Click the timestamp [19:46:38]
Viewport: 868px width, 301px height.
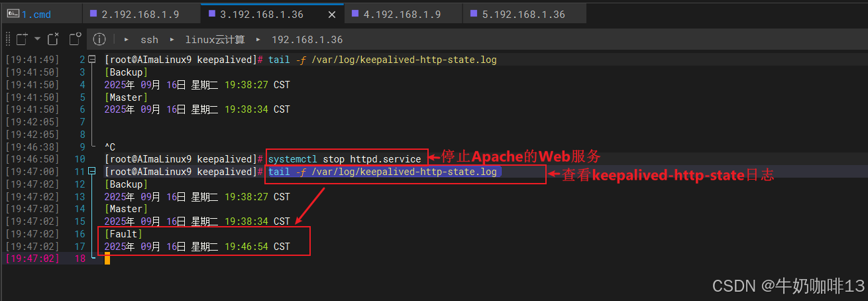[x=32, y=147]
